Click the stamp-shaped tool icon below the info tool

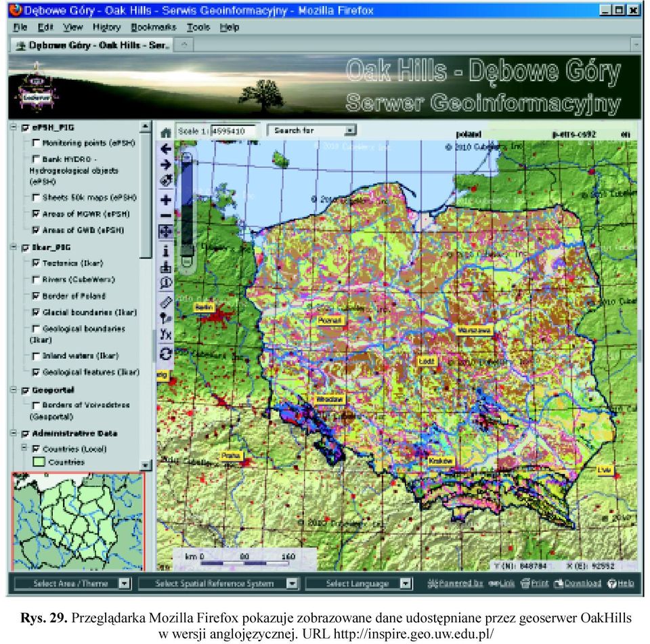pos(166,267)
